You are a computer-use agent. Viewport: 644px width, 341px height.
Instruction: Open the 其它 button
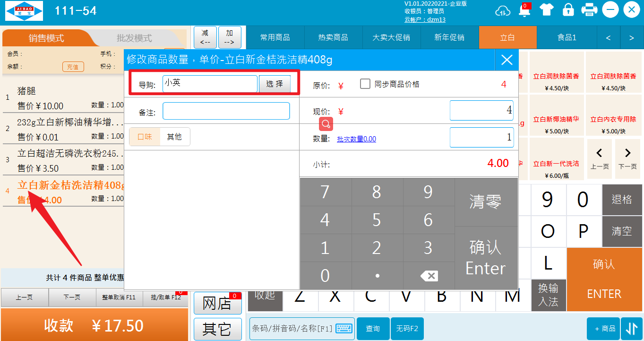217,329
